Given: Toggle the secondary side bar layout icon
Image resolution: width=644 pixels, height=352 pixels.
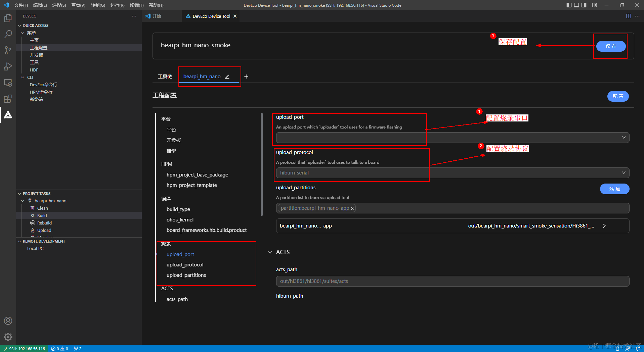Looking at the screenshot, I should tap(584, 5).
